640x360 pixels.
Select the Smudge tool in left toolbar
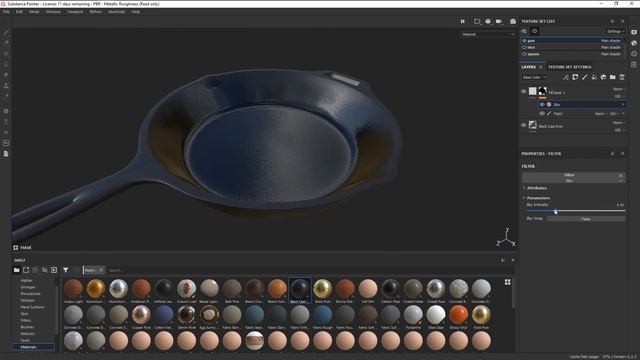pos(6,75)
